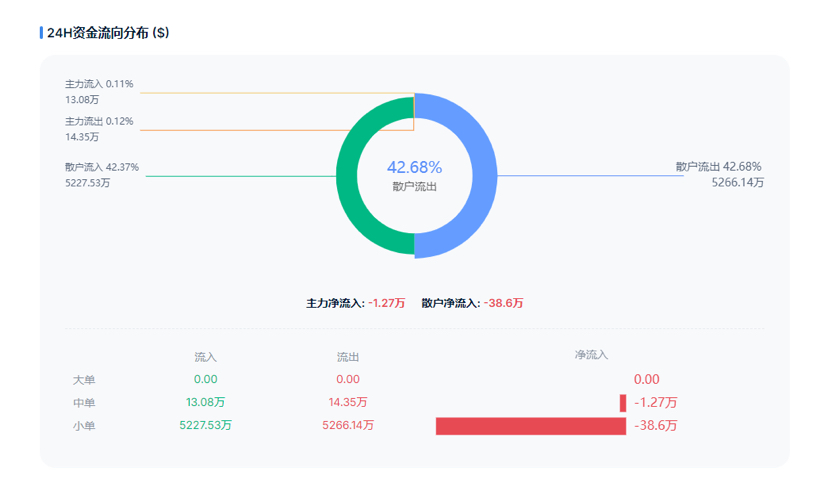Select the 小单 row label

click(x=84, y=426)
